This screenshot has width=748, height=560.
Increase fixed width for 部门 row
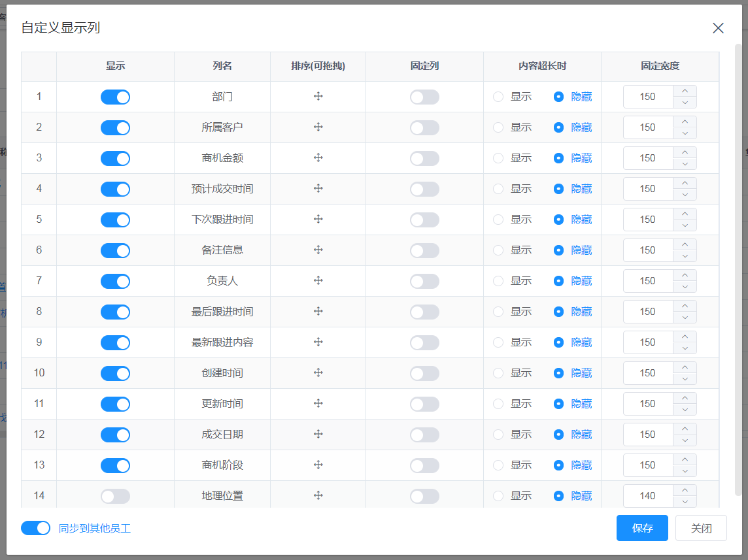pyautogui.click(x=685, y=91)
